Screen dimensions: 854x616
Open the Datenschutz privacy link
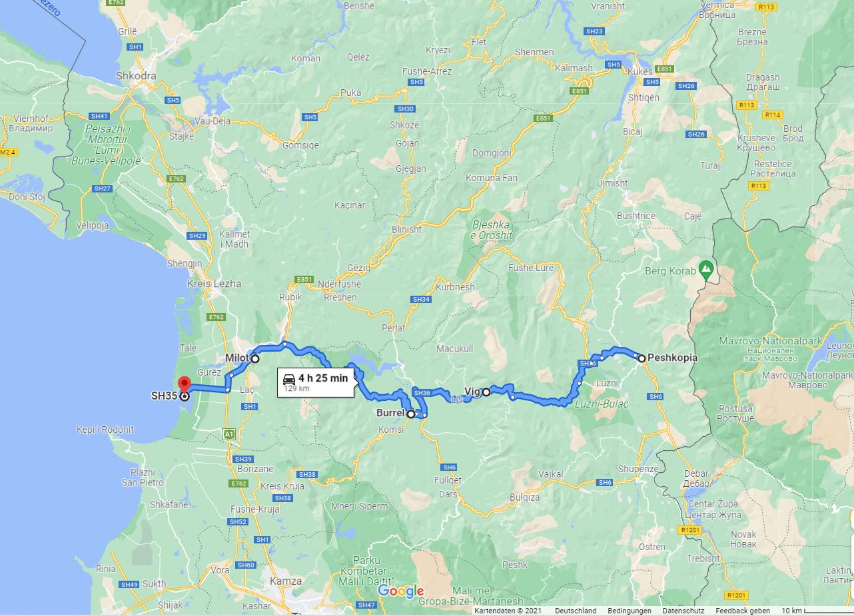coord(683,611)
